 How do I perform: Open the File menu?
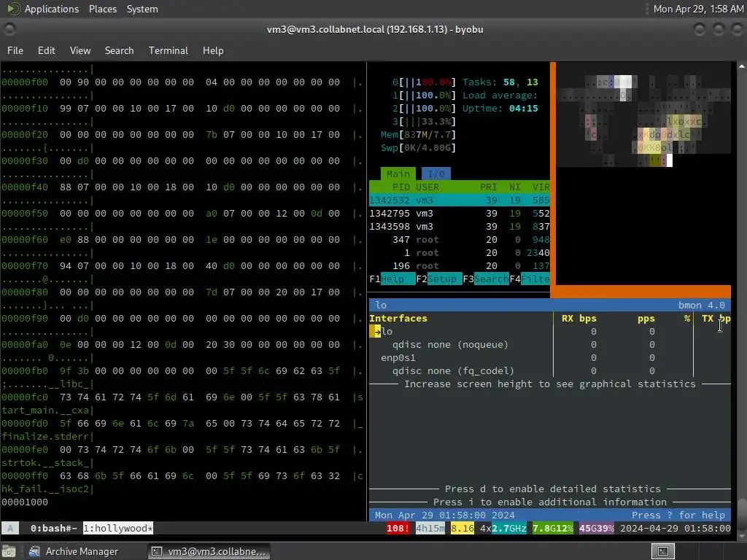[15, 50]
